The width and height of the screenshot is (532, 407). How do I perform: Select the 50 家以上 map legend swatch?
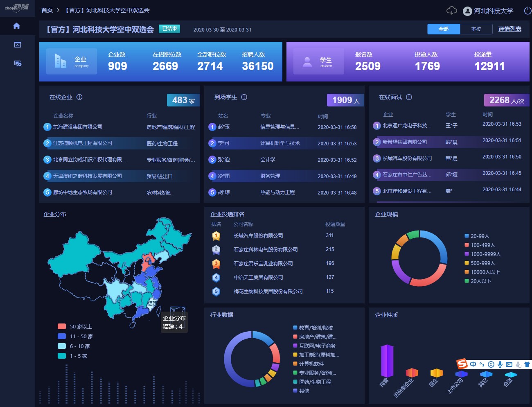(62, 326)
